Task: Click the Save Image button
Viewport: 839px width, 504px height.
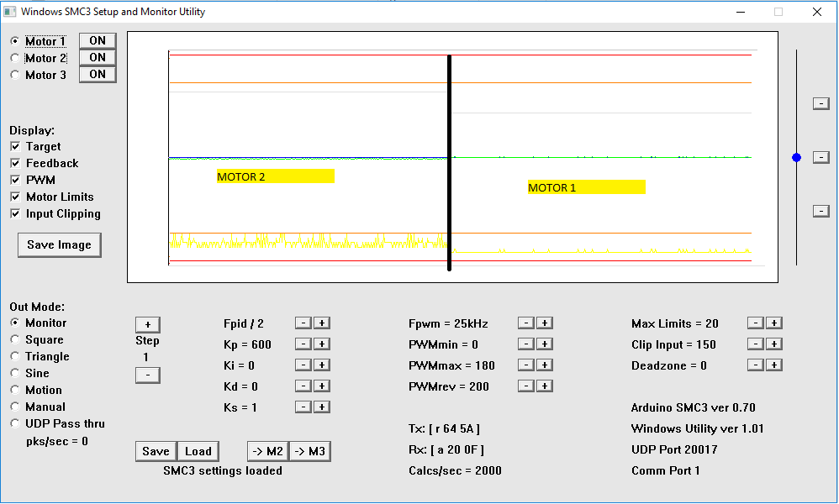Action: click(x=60, y=244)
